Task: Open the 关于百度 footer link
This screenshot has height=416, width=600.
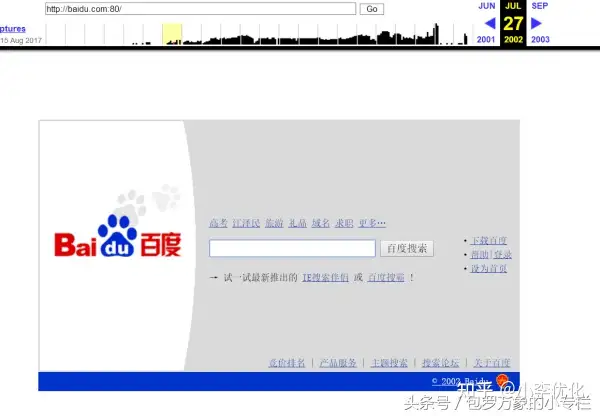Action: pyautogui.click(x=492, y=362)
